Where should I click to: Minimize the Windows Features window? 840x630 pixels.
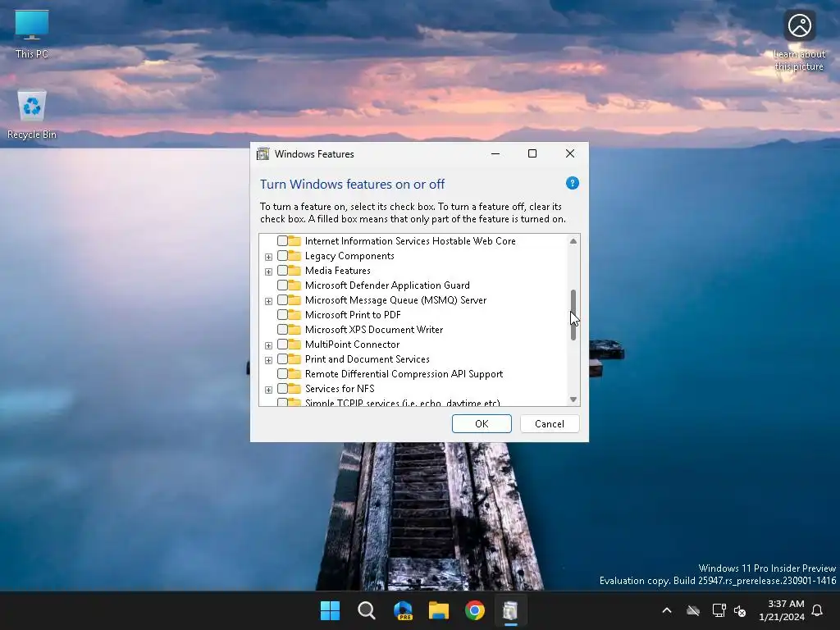point(495,153)
